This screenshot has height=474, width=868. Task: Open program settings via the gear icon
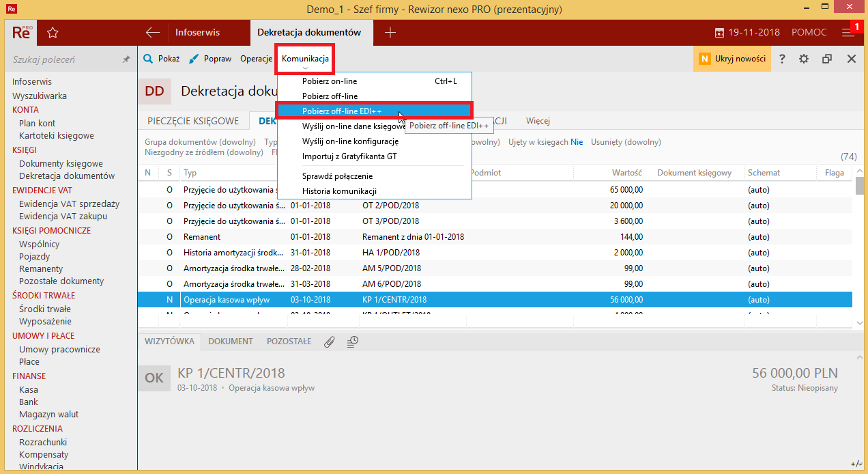(x=804, y=59)
